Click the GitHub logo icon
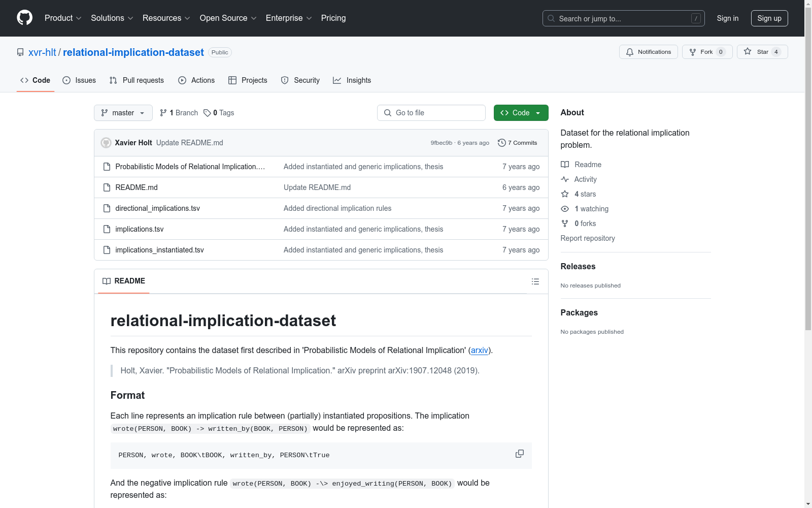The height and width of the screenshot is (508, 812). tap(24, 18)
